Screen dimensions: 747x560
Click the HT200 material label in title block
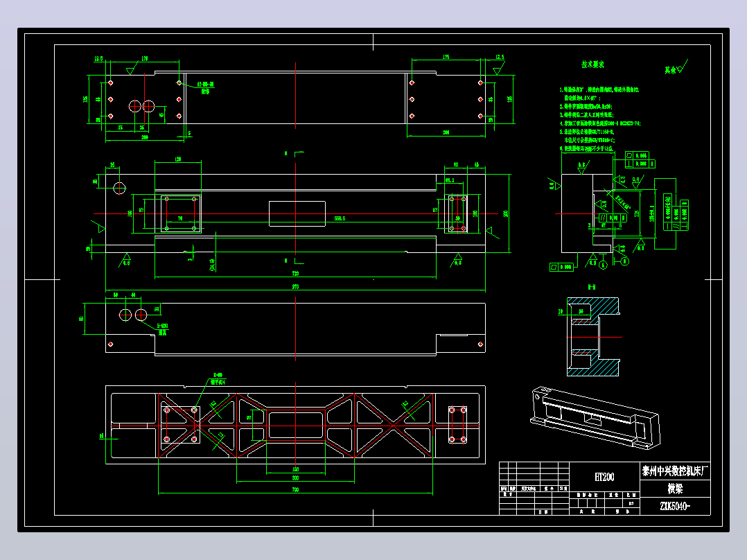tap(604, 477)
